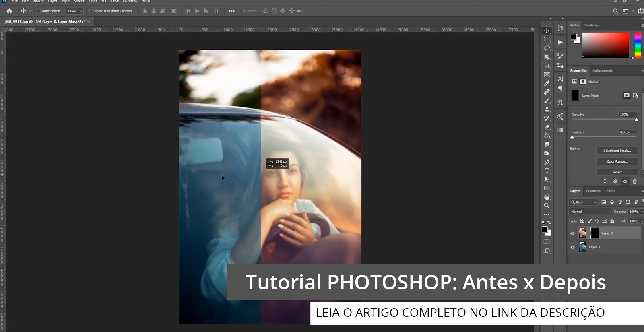The width and height of the screenshot is (644, 332).
Task: Click the Color Range button
Action: pos(617,161)
